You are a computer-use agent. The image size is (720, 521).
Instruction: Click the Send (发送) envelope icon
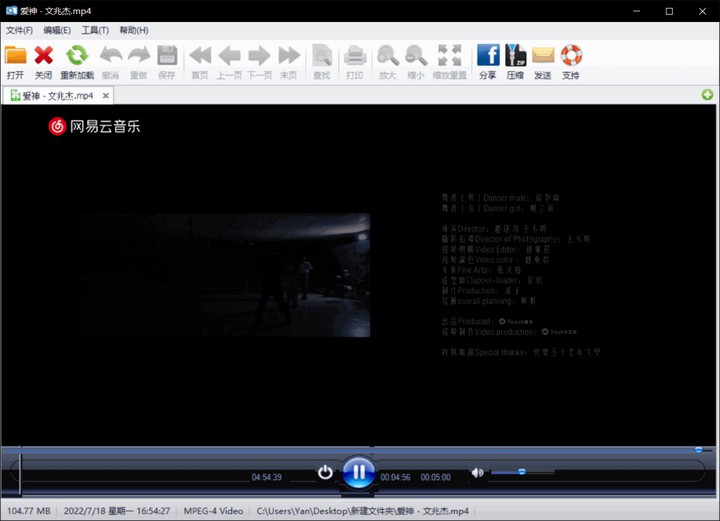tap(543, 55)
